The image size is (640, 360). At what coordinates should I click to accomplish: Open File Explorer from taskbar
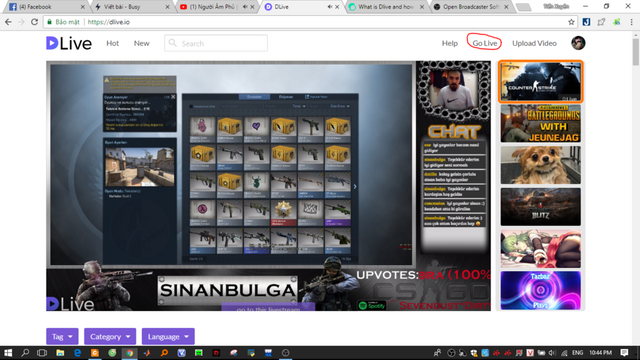(x=60, y=353)
